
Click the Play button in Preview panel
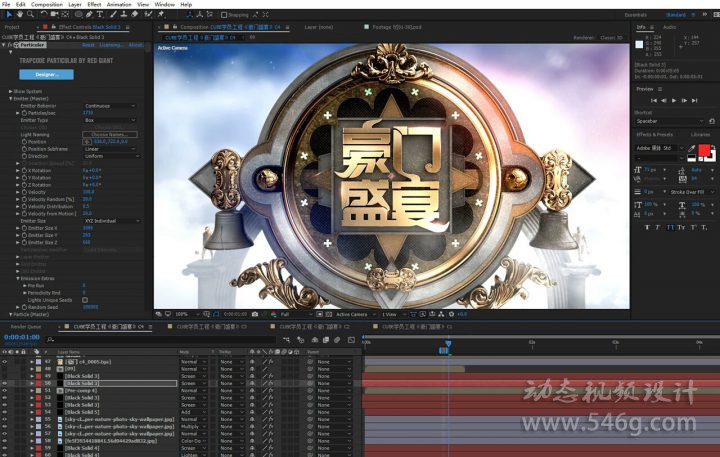[x=675, y=100]
